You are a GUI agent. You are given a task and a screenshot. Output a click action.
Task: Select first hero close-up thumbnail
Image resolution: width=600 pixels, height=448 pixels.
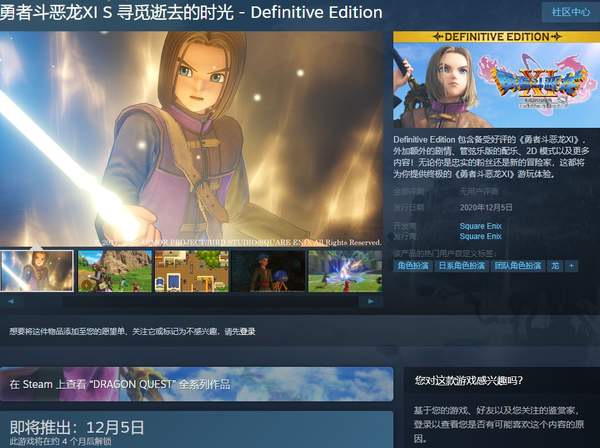(x=37, y=271)
